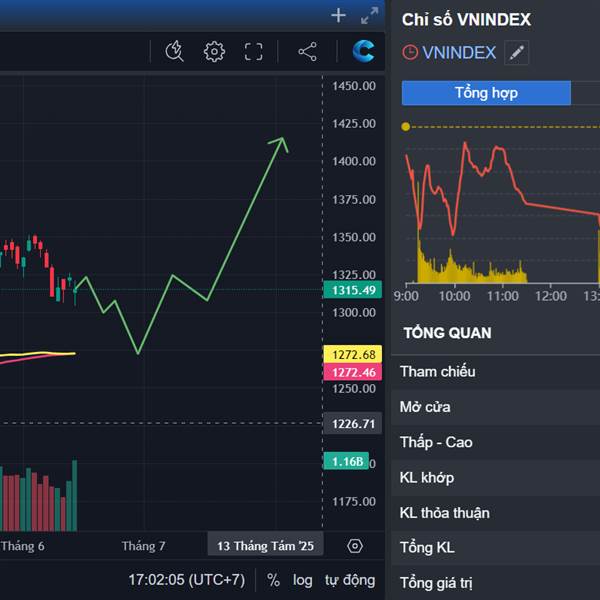Click the Tổng KL row

point(496,548)
